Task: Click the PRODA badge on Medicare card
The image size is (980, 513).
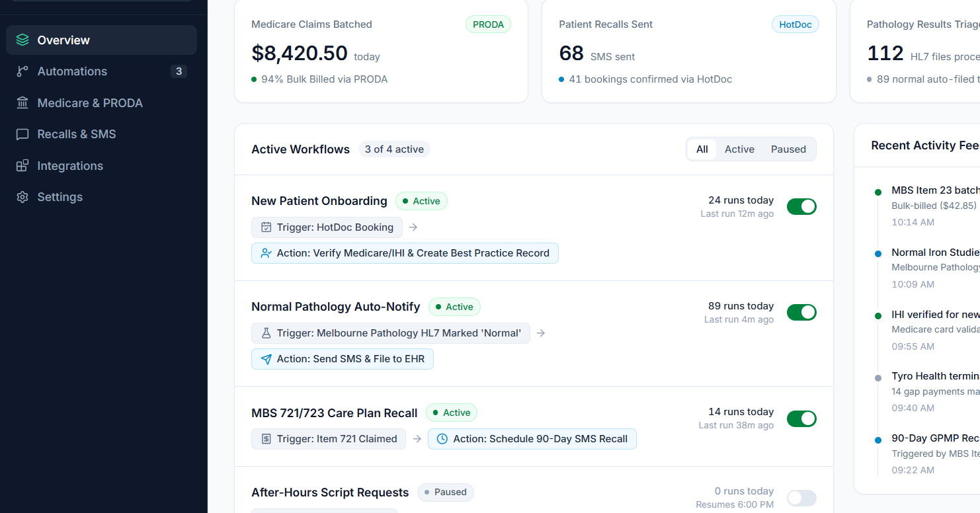Action: 489,24
